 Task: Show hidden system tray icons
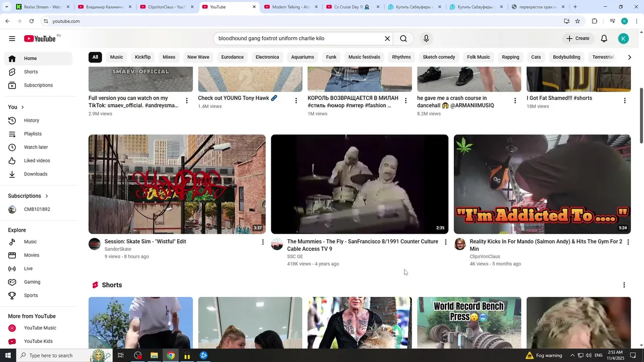click(x=572, y=355)
